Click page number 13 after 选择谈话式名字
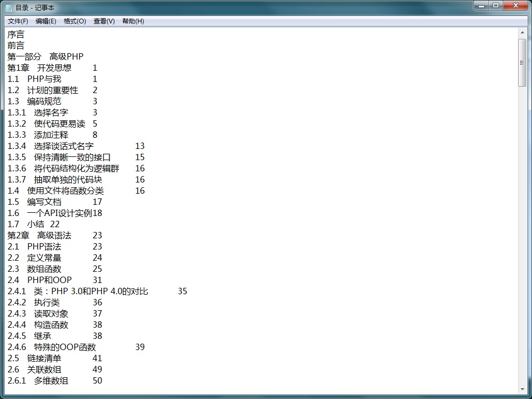532x399 pixels. pos(140,146)
